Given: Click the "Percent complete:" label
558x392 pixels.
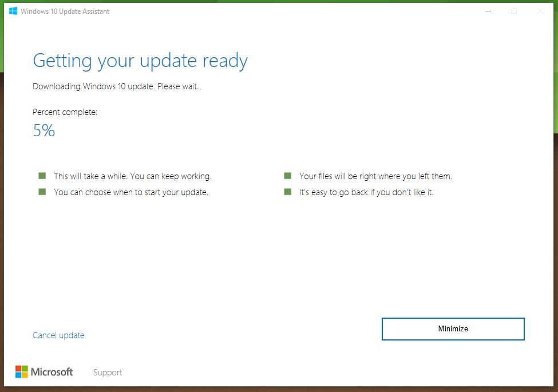Looking at the screenshot, I should 65,112.
